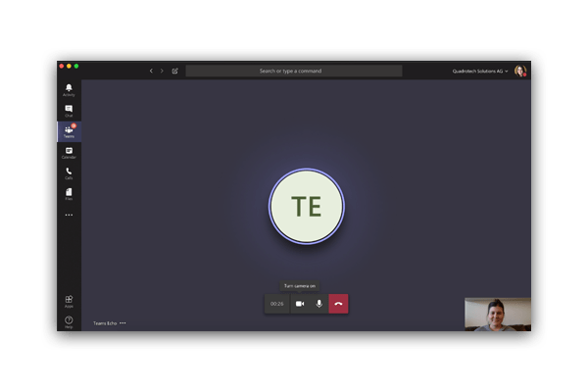Select the self-view video thumbnail
The image size is (588, 392).
tap(498, 315)
